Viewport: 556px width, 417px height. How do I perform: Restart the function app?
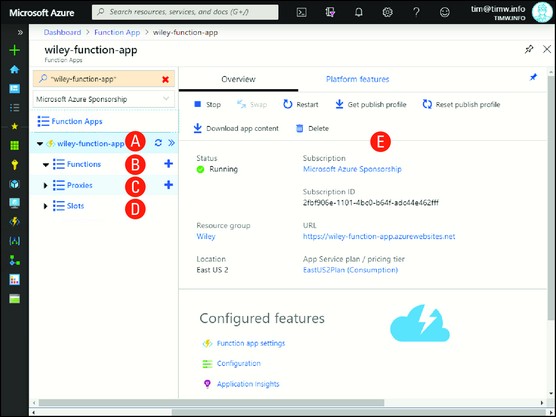click(301, 105)
